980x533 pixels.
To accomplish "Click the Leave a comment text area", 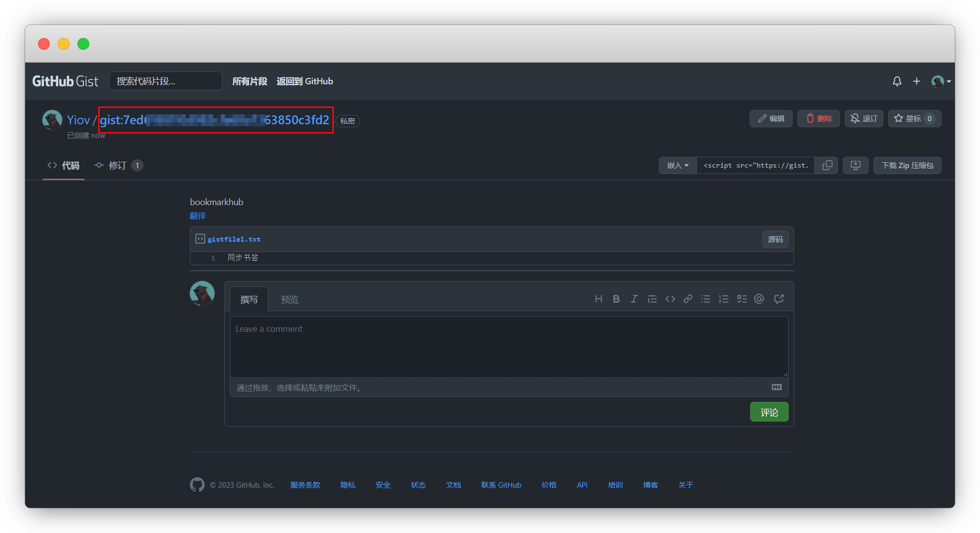I will 508,346.
